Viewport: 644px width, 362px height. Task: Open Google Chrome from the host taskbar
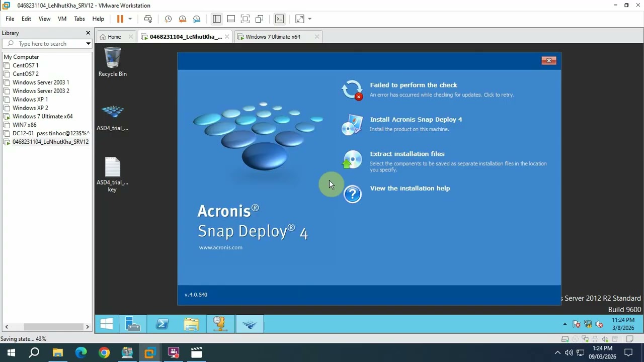104,353
